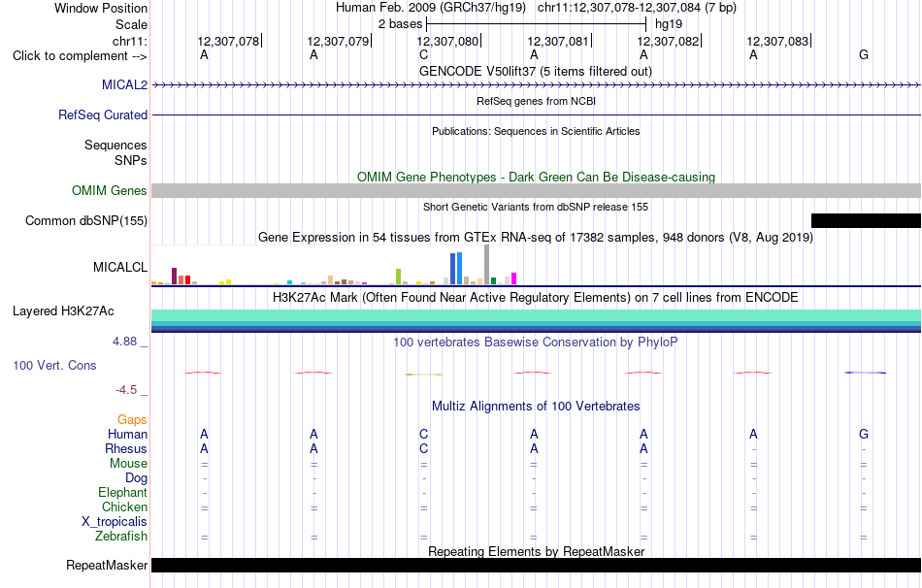Image resolution: width=922 pixels, height=588 pixels.
Task: Click the H3K27Ac Mark track title
Action: coord(536,297)
